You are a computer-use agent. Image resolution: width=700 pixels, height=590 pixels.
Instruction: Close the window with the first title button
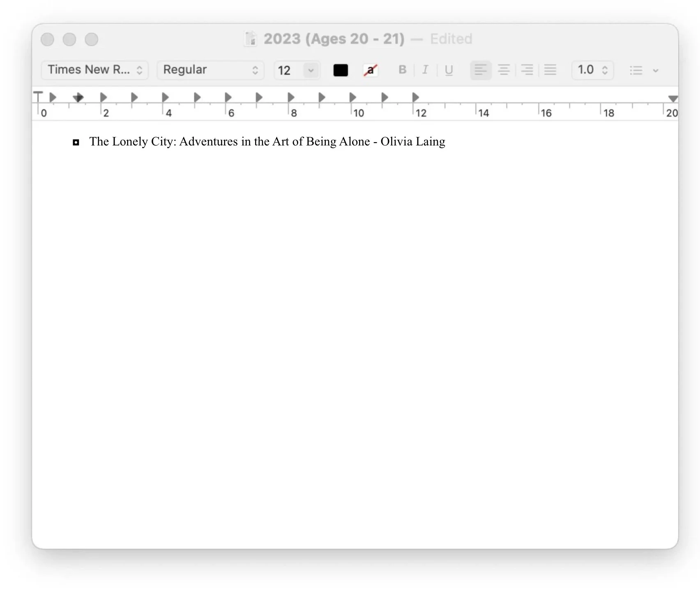pos(48,39)
